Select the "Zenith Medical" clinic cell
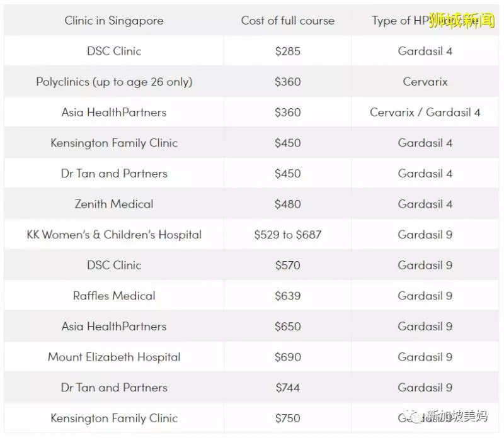Image resolution: width=504 pixels, height=438 pixels. tap(114, 205)
